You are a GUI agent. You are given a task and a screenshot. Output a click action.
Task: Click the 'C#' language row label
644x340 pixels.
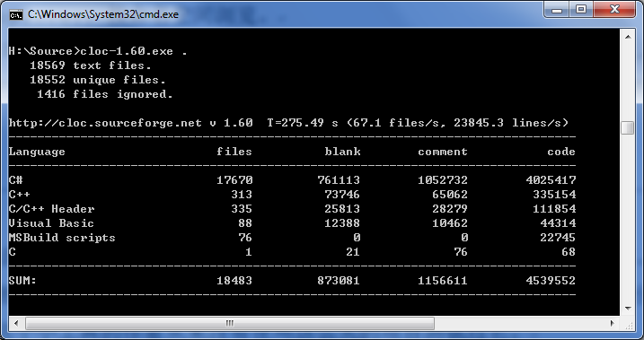point(15,180)
